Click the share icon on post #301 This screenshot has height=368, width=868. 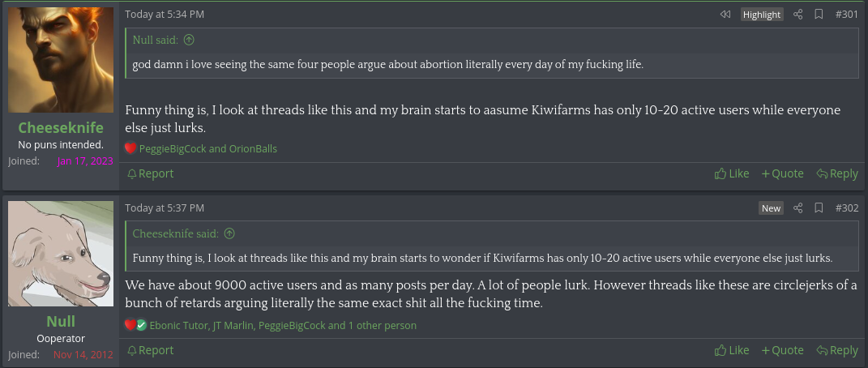pos(797,15)
